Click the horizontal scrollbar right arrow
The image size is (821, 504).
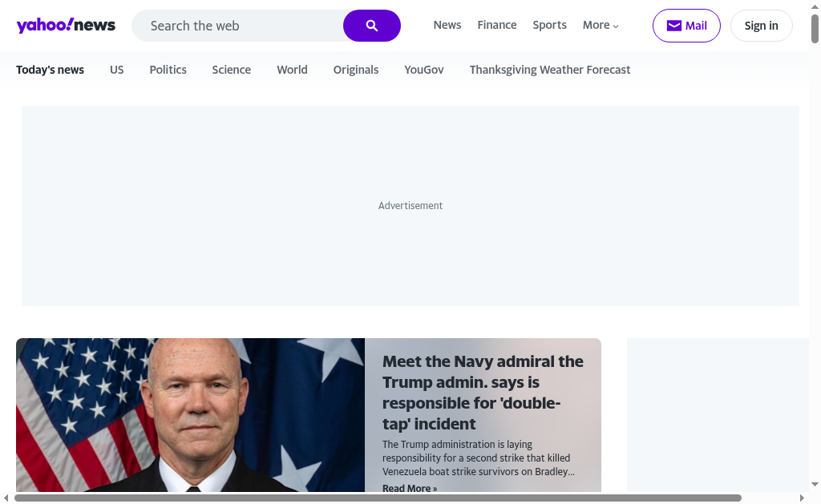point(802,498)
